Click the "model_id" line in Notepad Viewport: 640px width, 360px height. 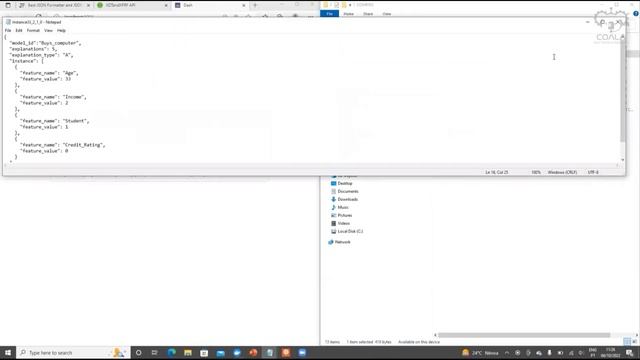45,43
